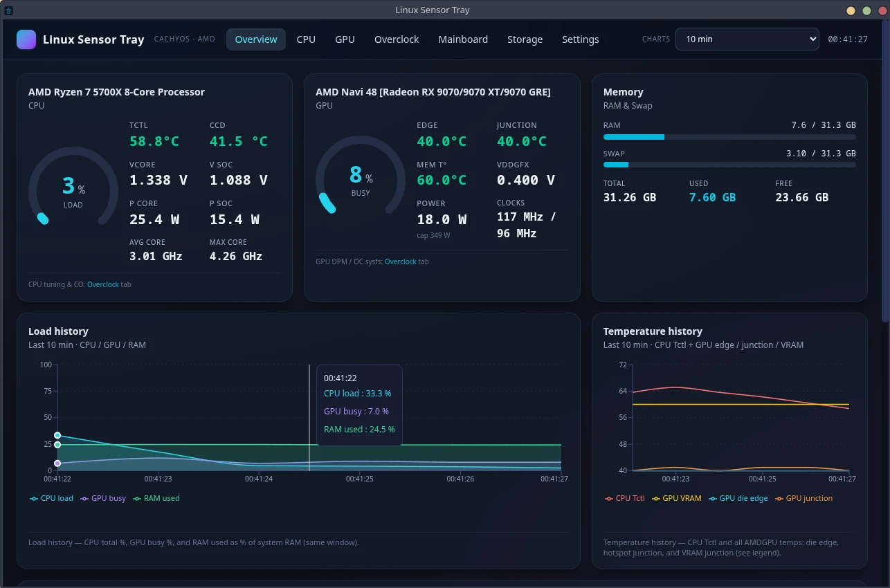Toggle GPU junction legend entry
Screen dimensions: 890x588
coord(803,498)
